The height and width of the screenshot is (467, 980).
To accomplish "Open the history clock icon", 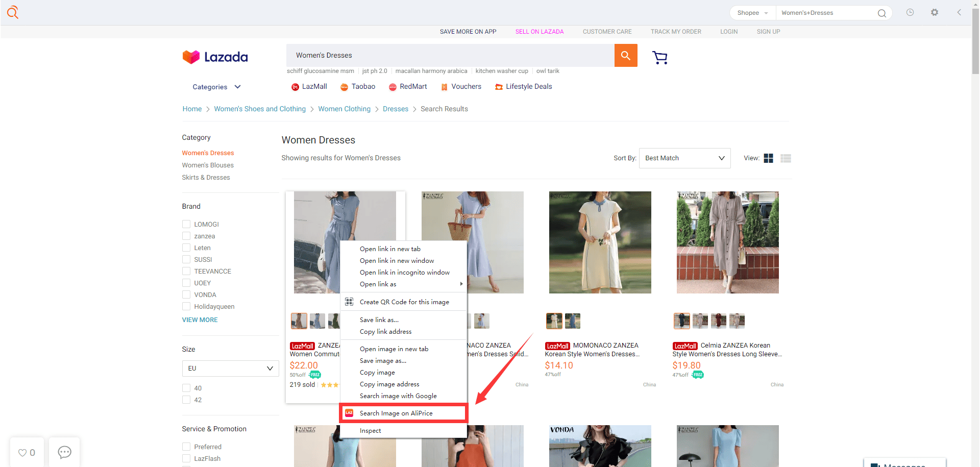I will pyautogui.click(x=910, y=13).
